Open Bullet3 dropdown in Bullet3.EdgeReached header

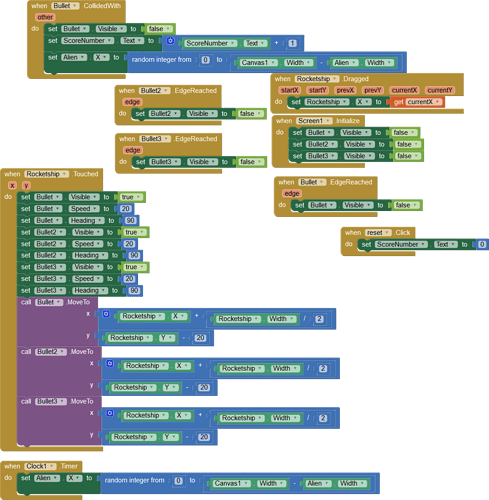pyautogui.click(x=155, y=139)
